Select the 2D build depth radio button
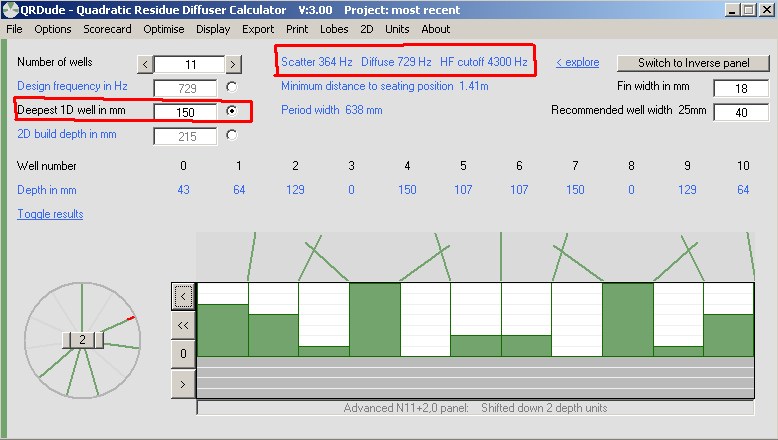 coord(231,135)
